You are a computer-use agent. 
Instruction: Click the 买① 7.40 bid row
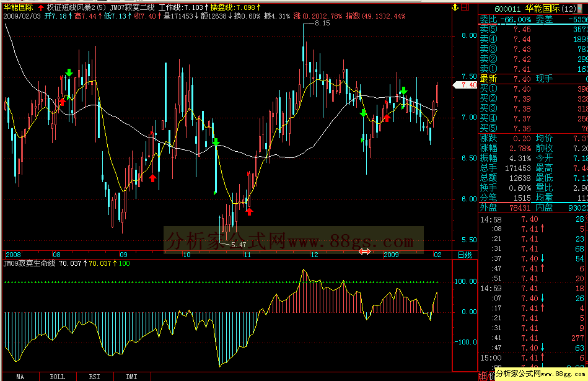click(x=533, y=89)
